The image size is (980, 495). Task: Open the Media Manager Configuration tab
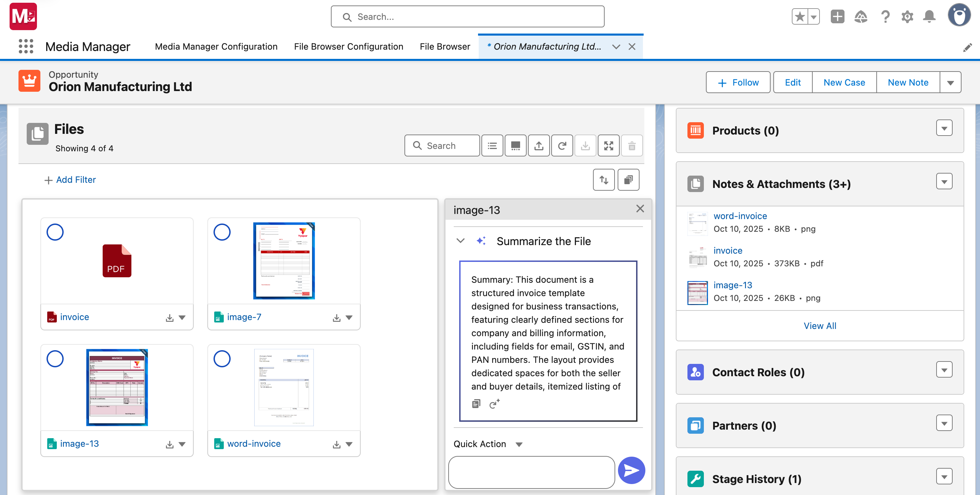(216, 47)
